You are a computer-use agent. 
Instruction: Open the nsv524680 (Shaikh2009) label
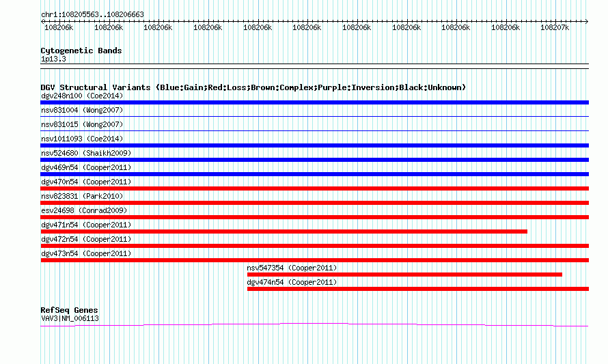point(86,153)
